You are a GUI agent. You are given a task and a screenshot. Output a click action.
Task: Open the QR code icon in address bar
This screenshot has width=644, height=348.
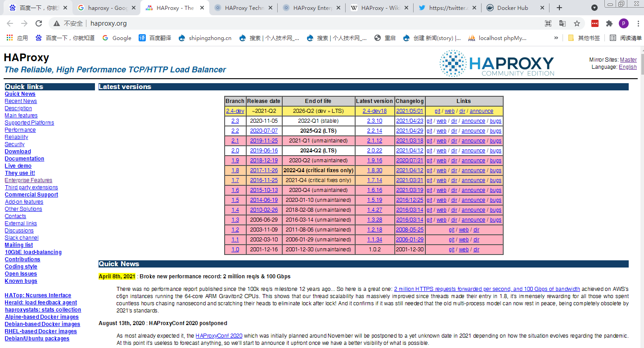(548, 23)
